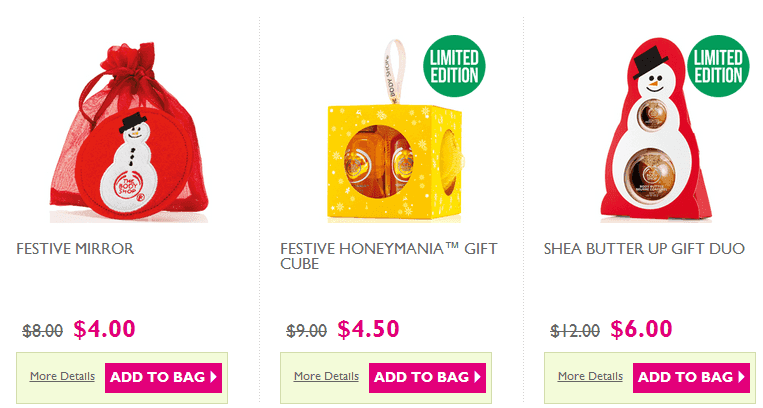Open the Shea Butter Up Gift Duo image
This screenshot has height=408, width=763.
click(x=655, y=130)
